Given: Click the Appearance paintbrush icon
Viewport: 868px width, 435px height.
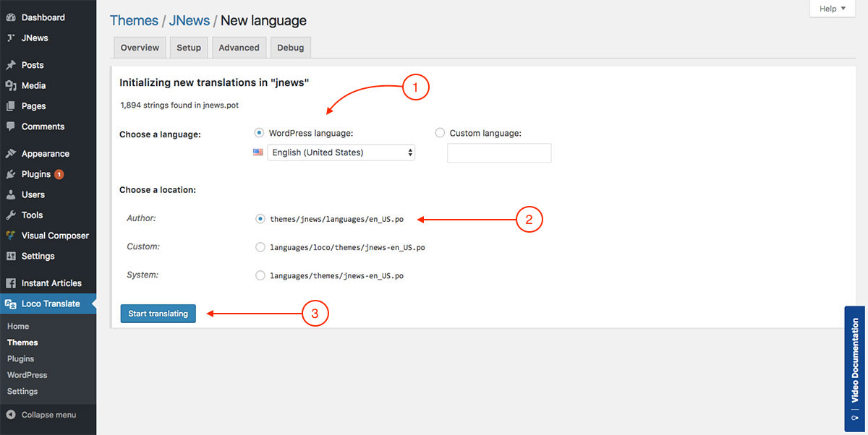Looking at the screenshot, I should coord(11,154).
